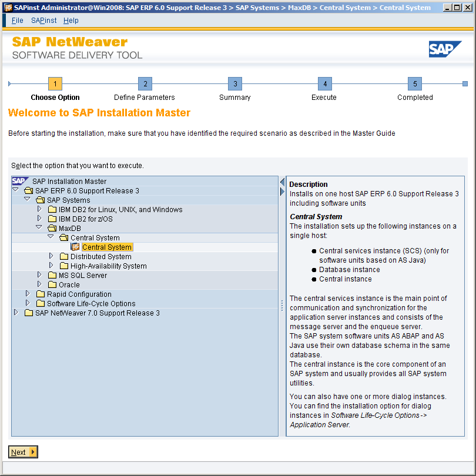Click the Distributed System folder icon
The image size is (476, 476).
(63, 257)
